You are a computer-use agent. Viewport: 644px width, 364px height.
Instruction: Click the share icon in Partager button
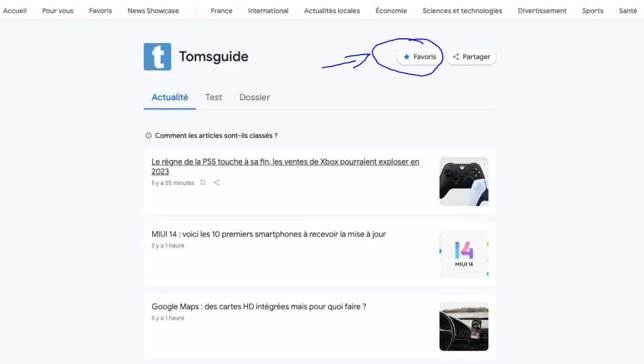[x=456, y=57]
